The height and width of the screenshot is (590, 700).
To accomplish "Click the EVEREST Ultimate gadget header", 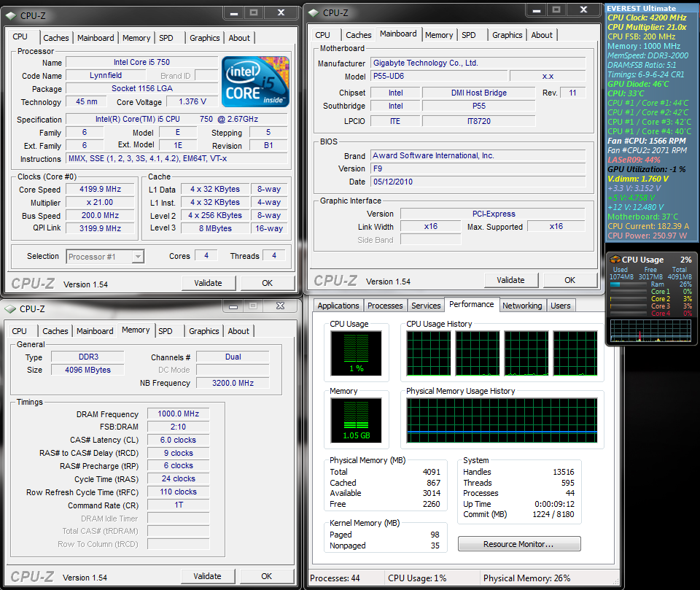I will (x=642, y=8).
